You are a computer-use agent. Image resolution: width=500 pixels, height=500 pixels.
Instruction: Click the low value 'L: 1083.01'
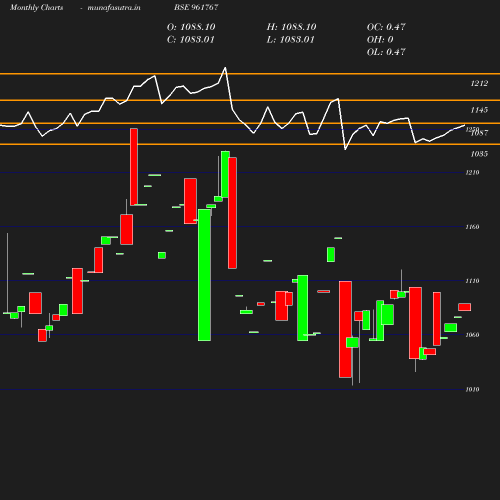pyautogui.click(x=290, y=40)
